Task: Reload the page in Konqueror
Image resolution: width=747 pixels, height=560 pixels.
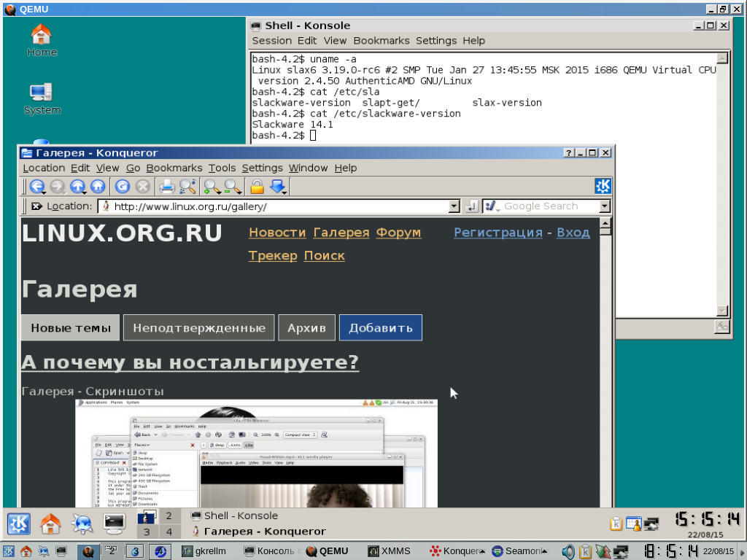Action: tap(123, 187)
